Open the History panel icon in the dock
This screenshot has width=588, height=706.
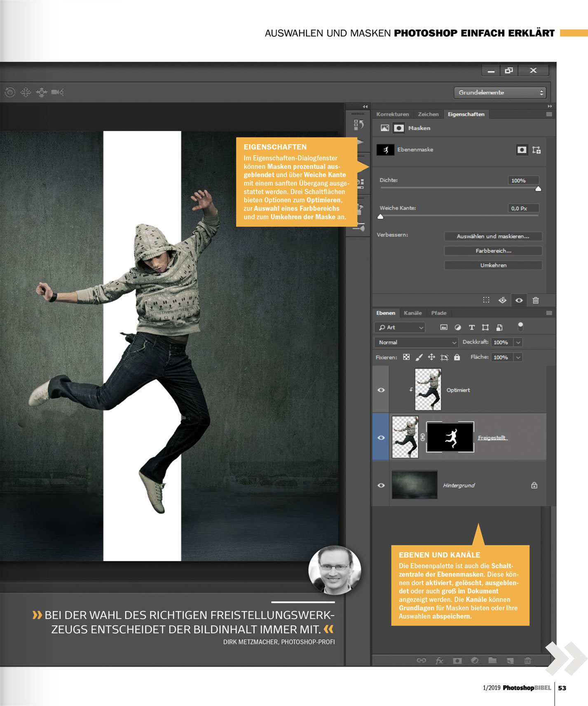coord(358,125)
